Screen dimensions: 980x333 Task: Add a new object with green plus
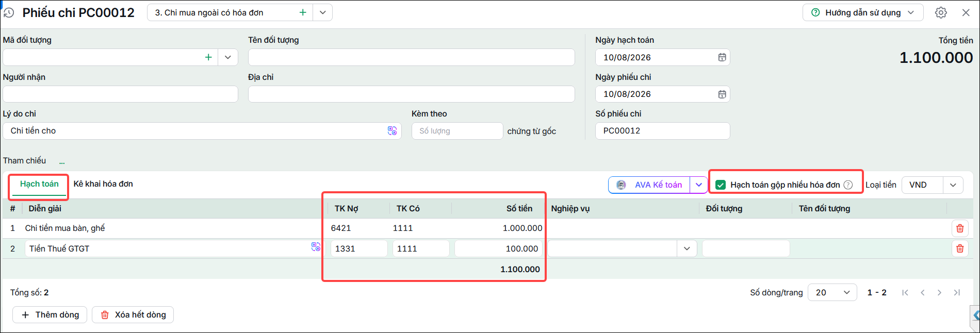click(x=208, y=57)
